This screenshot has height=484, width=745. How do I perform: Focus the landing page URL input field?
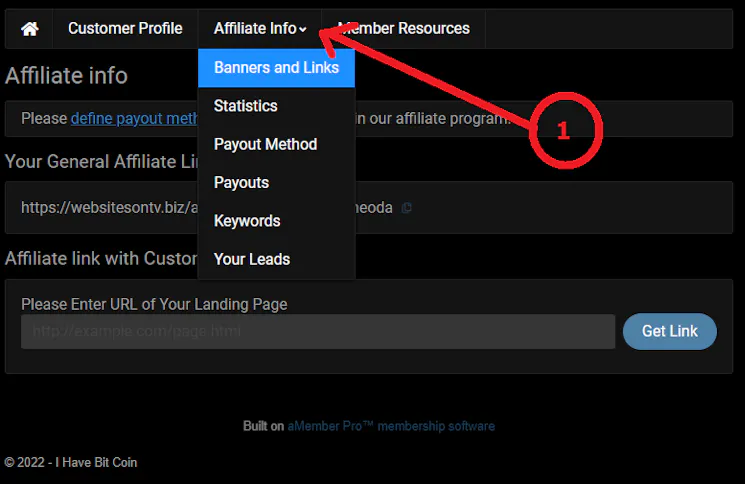[318, 331]
